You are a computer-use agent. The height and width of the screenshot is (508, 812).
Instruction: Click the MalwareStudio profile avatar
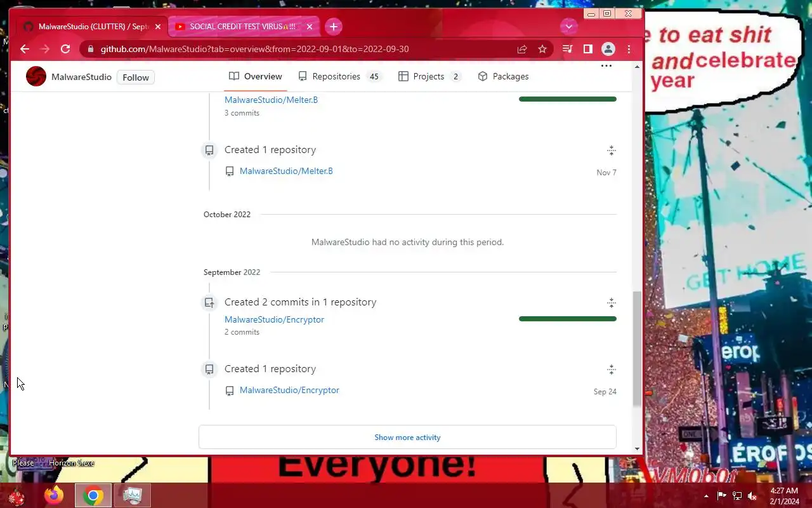(36, 77)
